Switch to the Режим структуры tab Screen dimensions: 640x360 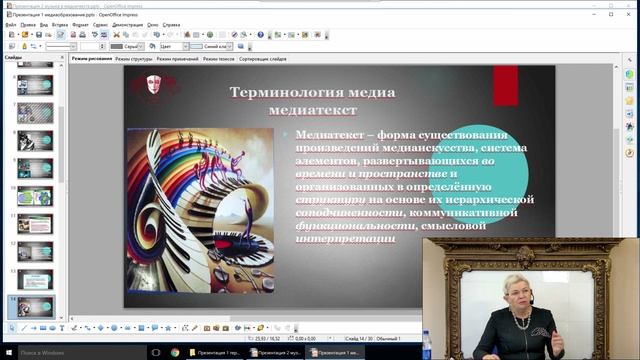pyautogui.click(x=133, y=59)
